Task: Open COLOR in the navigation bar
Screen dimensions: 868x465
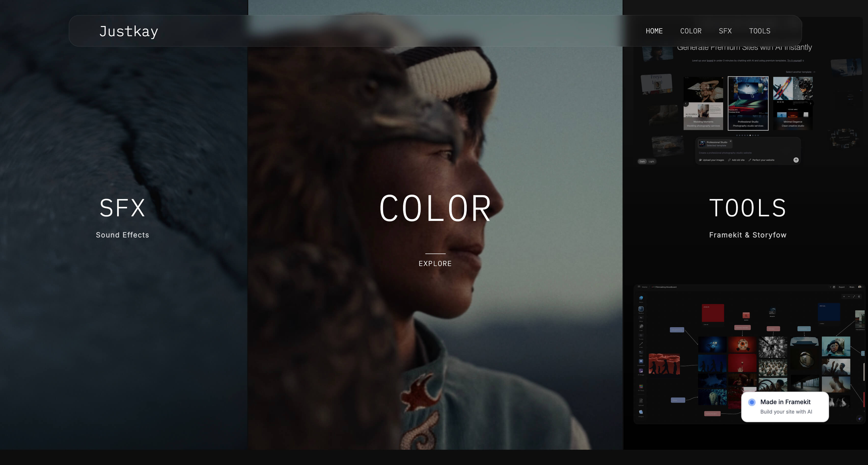Action: 691,31
